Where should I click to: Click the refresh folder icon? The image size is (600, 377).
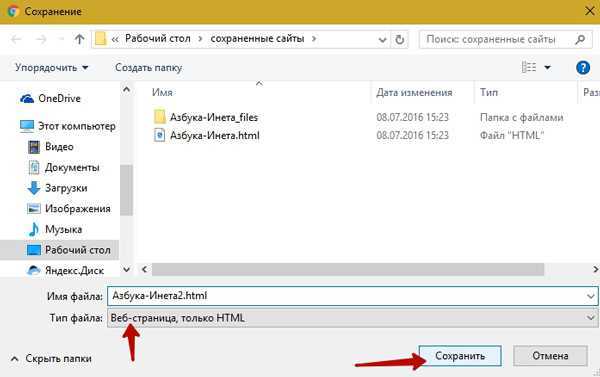pos(399,39)
